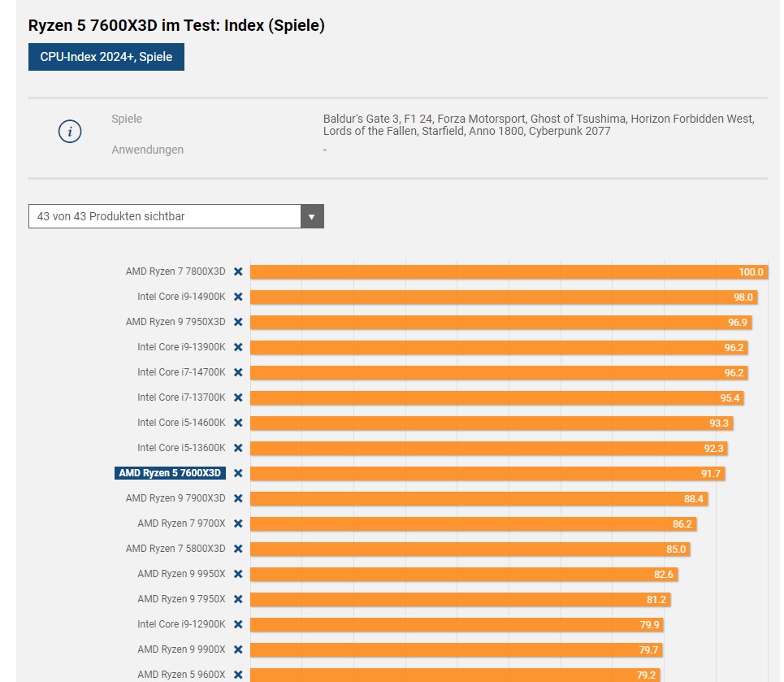
Task: Click the Intel Core i7-13700K label
Action: (x=181, y=397)
